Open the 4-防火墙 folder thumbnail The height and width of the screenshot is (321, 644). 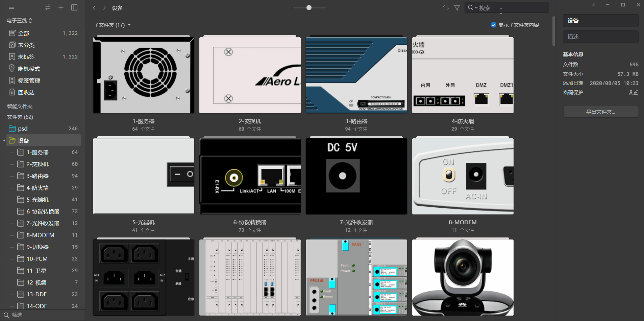(463, 74)
